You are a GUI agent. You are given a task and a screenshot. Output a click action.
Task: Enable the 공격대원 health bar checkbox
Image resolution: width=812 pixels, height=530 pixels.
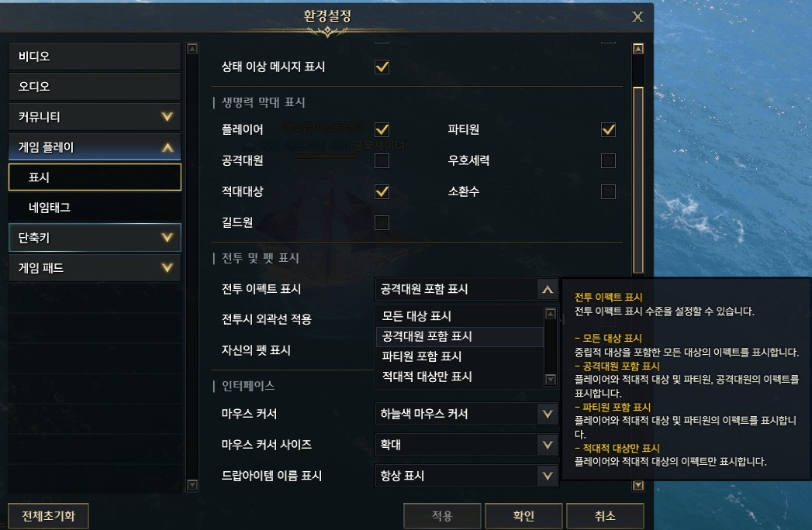click(382, 160)
